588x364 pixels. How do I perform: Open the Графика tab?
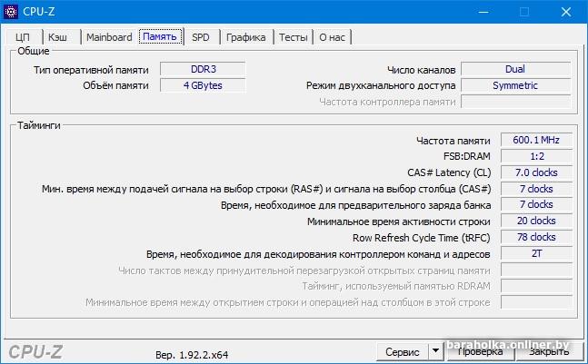246,37
